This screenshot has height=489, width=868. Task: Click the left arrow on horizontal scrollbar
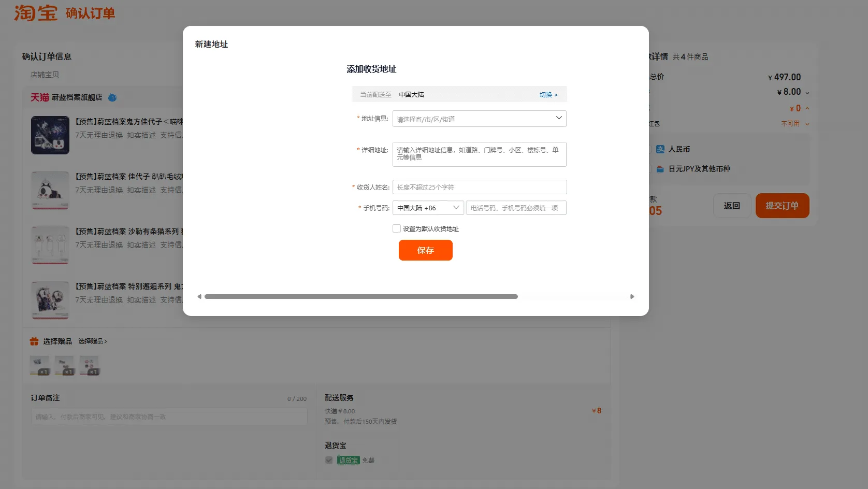pos(199,297)
